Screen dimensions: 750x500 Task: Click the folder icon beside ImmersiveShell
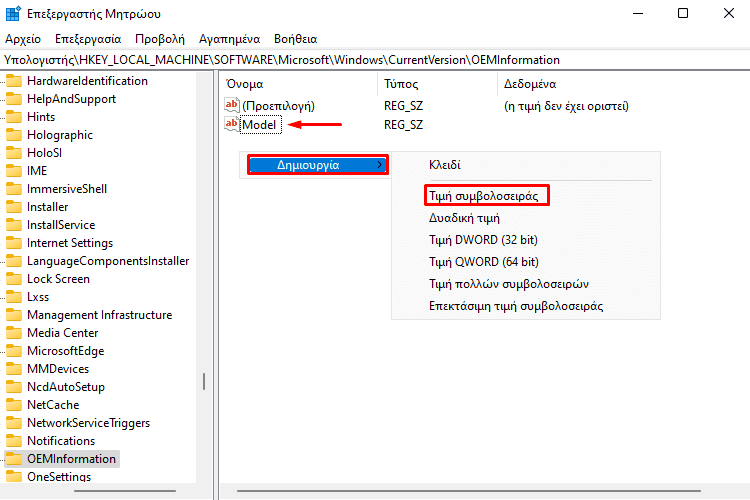[x=14, y=189]
